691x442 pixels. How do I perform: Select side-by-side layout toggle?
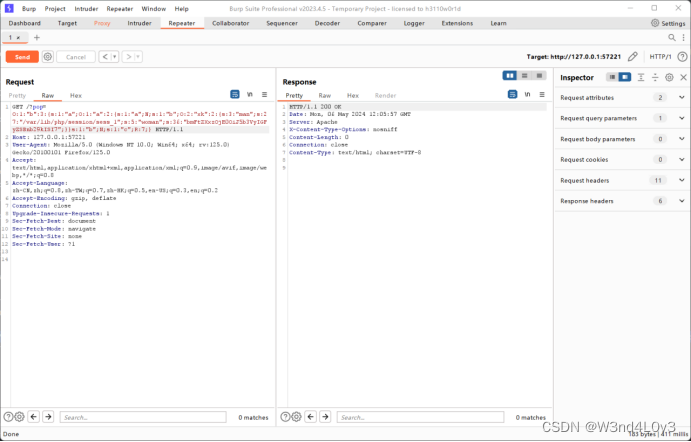510,76
